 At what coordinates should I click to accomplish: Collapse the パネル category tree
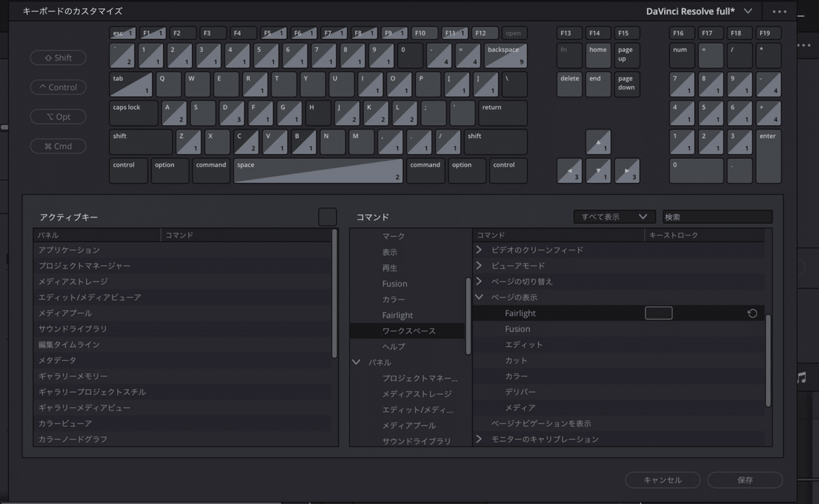click(356, 362)
